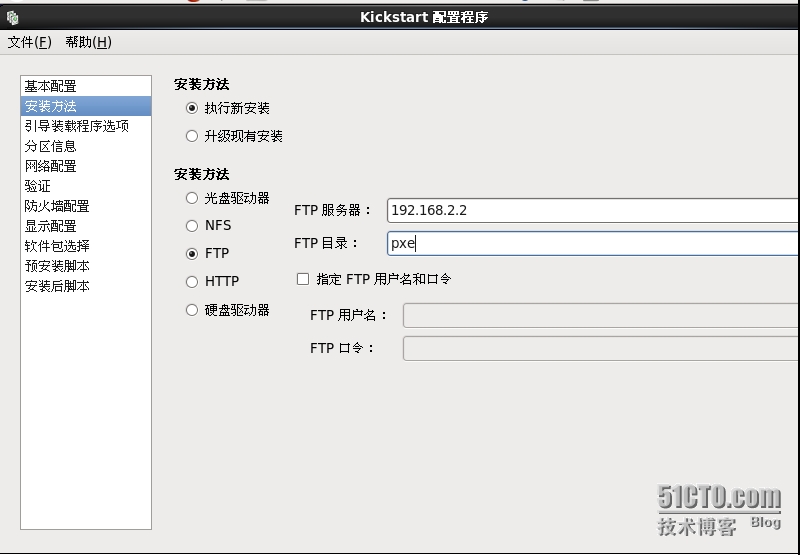The height and width of the screenshot is (555, 800).
Task: Switch to 网络配置 section
Action: click(86, 166)
